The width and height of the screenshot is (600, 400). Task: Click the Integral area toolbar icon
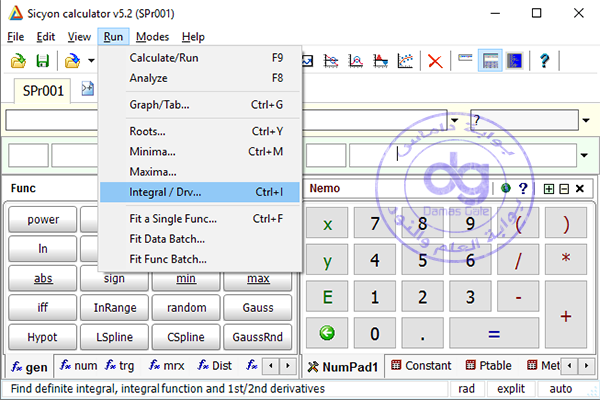[380, 61]
